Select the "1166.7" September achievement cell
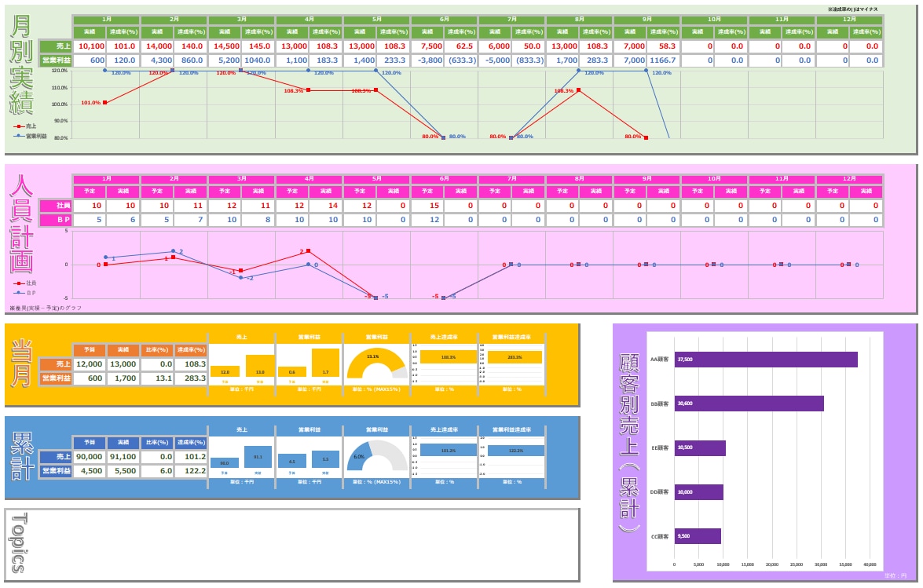Viewport: 923px width, 588px height. tap(664, 60)
